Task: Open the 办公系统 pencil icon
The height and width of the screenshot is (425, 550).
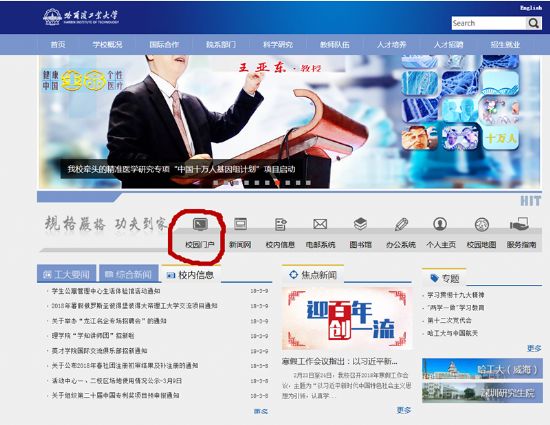Action: 401,224
